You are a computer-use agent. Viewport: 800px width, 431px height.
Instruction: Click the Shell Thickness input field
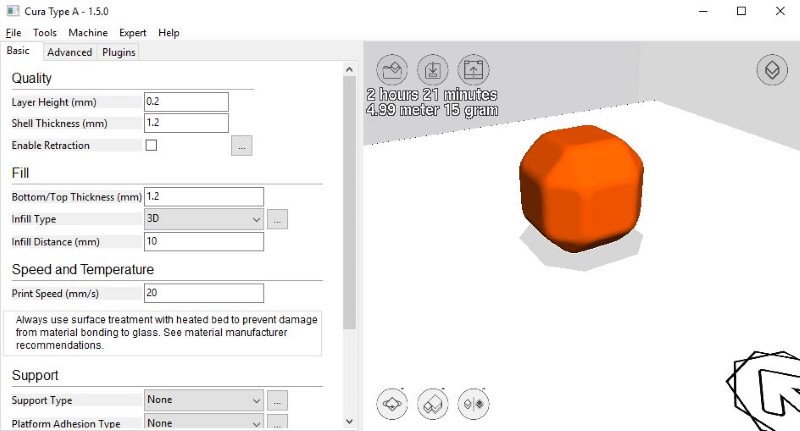pos(186,123)
